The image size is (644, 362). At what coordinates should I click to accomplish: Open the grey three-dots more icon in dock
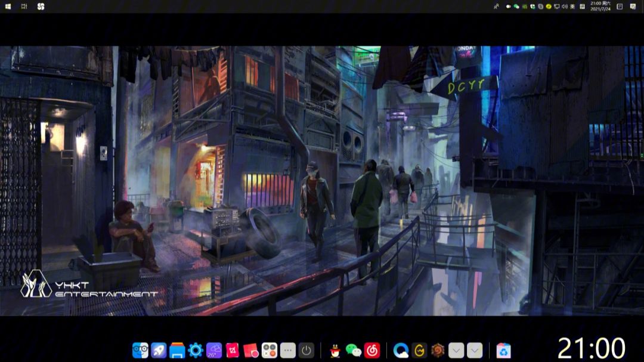(x=288, y=351)
